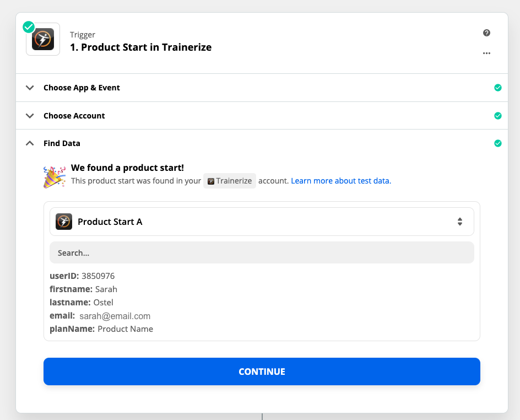
Task: Open the Choose App & Event section
Action: pyautogui.click(x=262, y=88)
